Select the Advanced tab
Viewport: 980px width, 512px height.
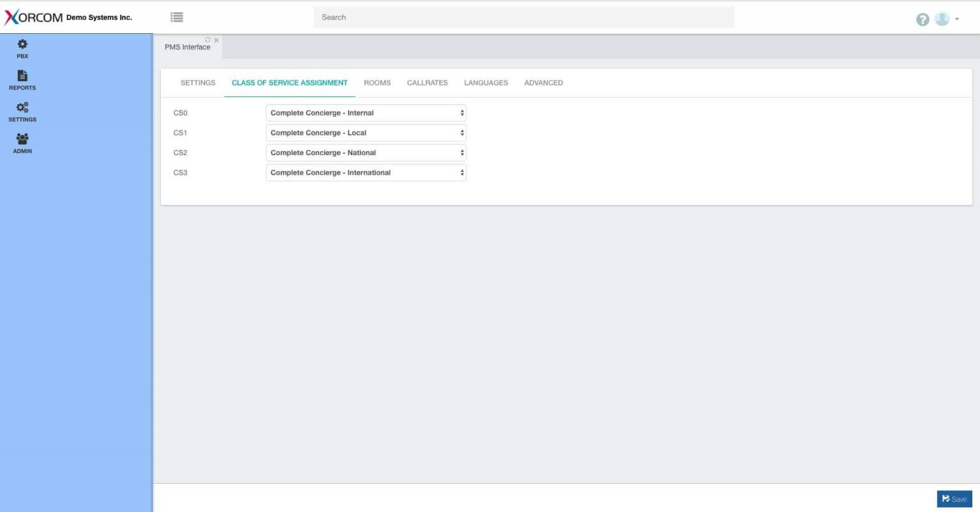point(543,83)
